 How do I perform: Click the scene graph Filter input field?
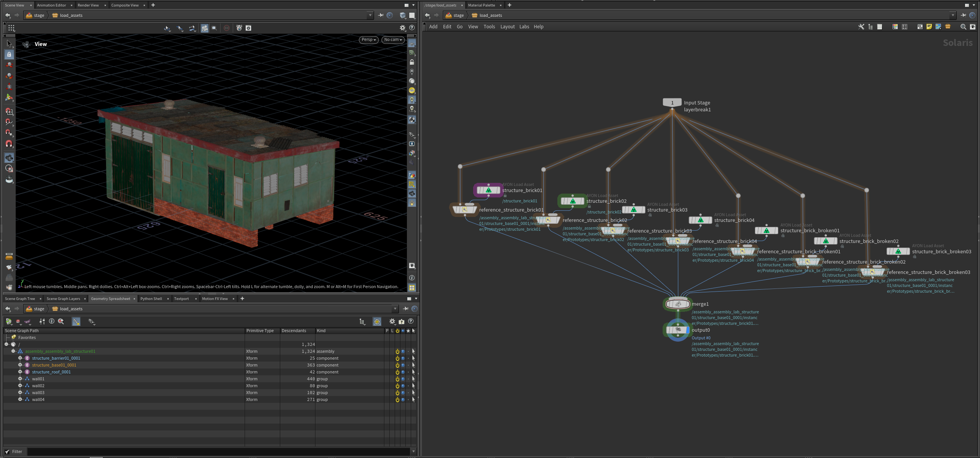point(218,451)
